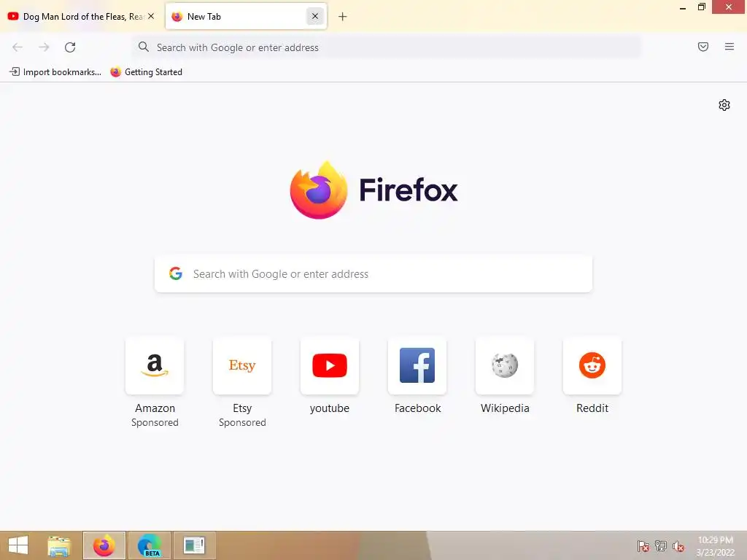Click the YouTube favicon on first tab
747x560 pixels.
click(13, 16)
